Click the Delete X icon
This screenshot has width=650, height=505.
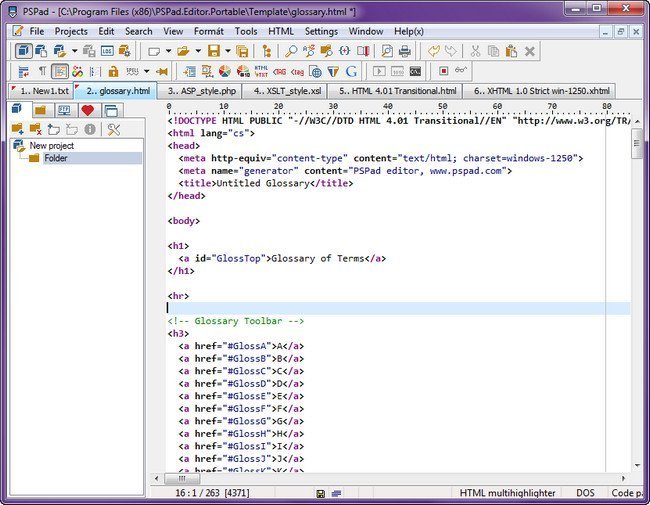(529, 51)
